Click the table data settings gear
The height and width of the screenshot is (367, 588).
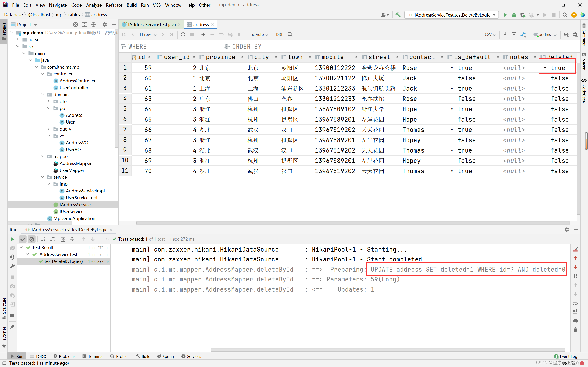point(575,34)
